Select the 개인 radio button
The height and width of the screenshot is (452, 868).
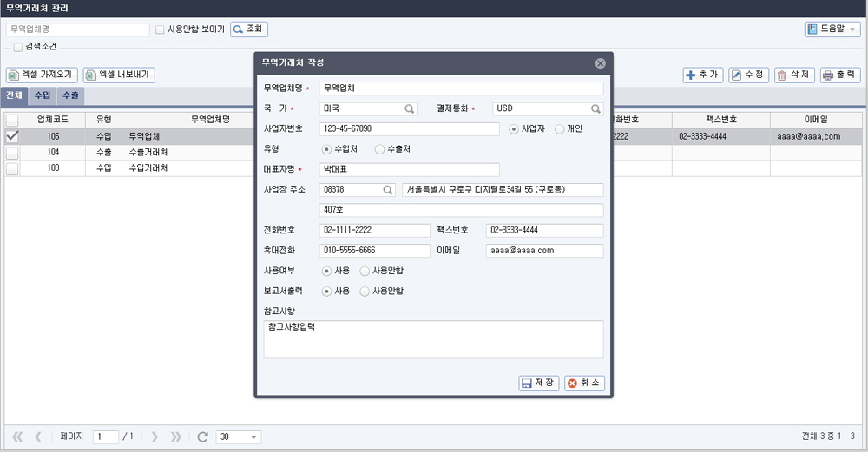560,129
